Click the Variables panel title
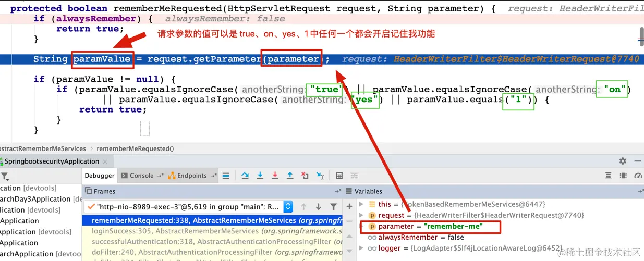This screenshot has width=644, height=261. (x=368, y=191)
